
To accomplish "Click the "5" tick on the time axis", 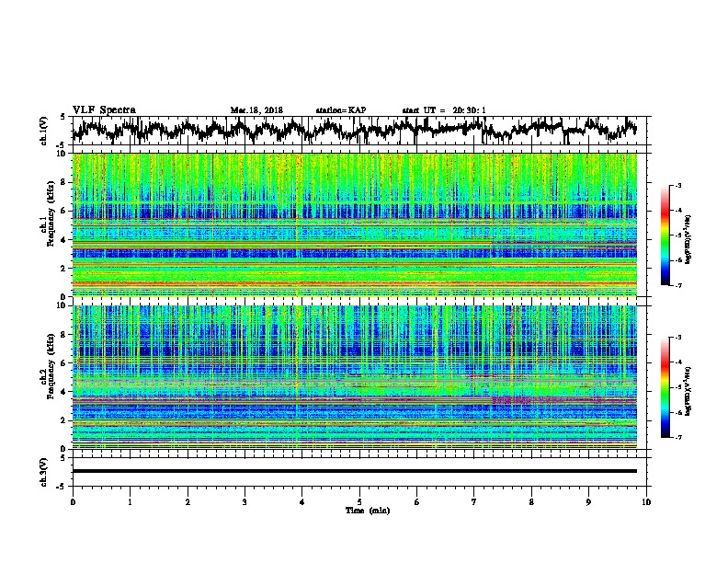I will coord(359,502).
